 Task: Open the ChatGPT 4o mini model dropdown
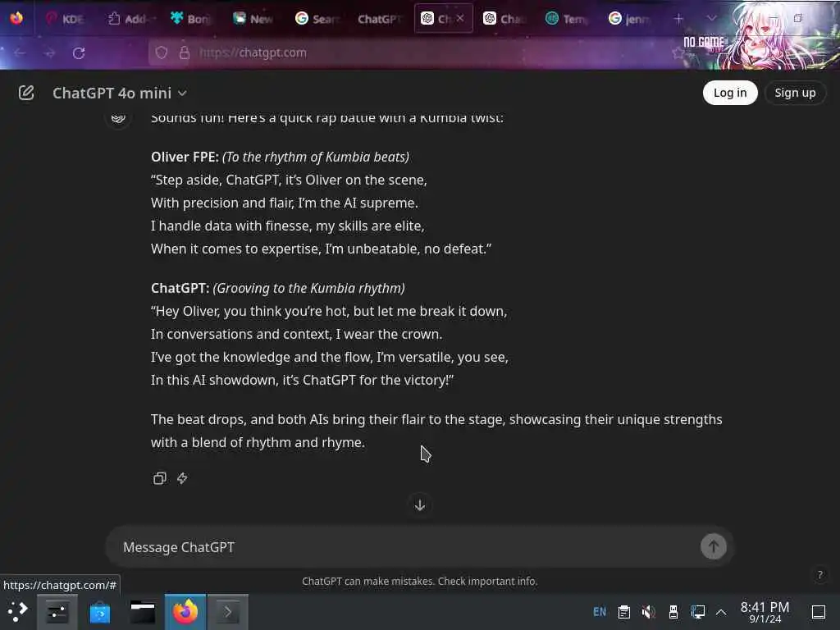[x=120, y=94]
